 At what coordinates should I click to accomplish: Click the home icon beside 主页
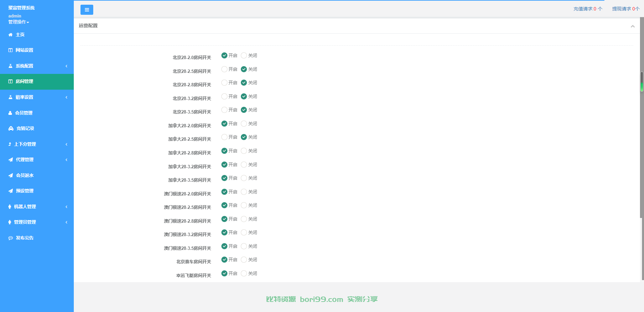10,35
